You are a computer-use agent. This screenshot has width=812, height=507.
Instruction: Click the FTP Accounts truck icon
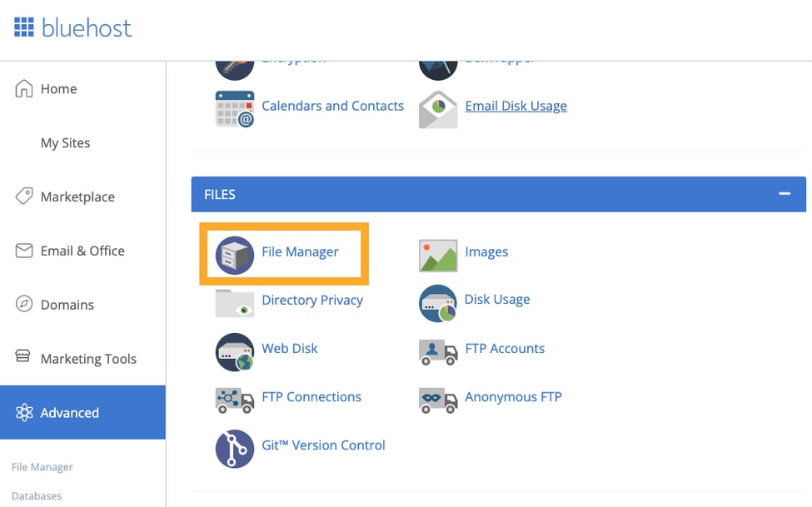pos(436,351)
